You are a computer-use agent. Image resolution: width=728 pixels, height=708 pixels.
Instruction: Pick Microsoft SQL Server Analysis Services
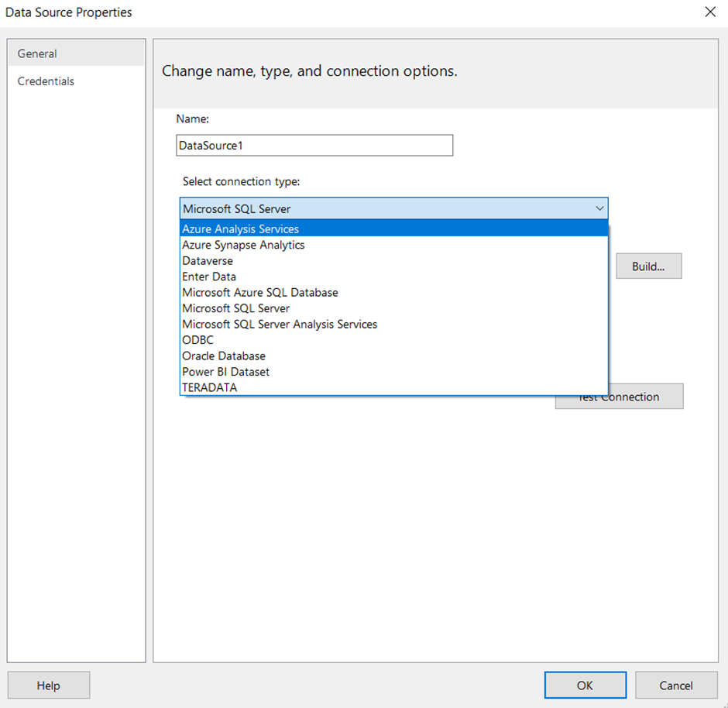pos(393,324)
